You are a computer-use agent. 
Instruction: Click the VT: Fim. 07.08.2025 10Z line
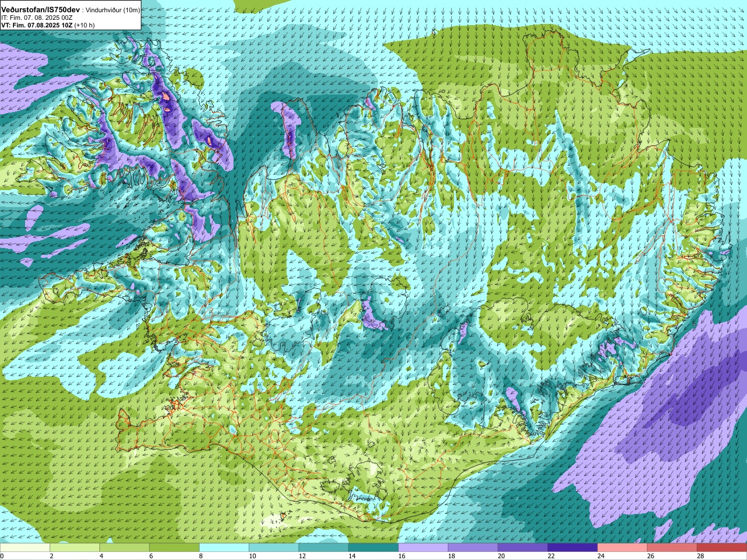36,26
